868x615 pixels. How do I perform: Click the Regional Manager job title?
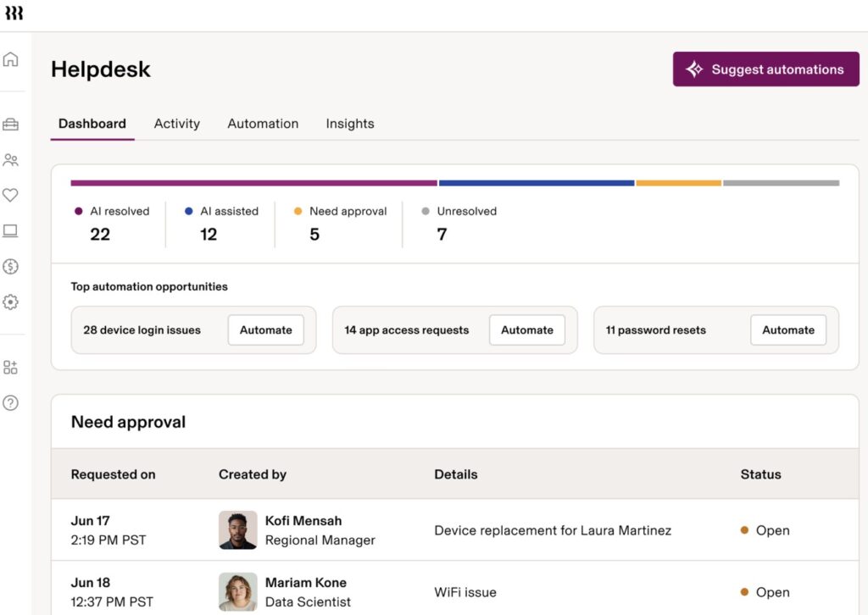click(x=320, y=540)
